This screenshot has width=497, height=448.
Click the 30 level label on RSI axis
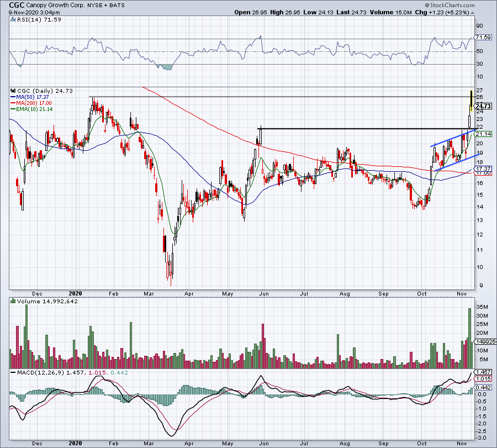coord(479,64)
